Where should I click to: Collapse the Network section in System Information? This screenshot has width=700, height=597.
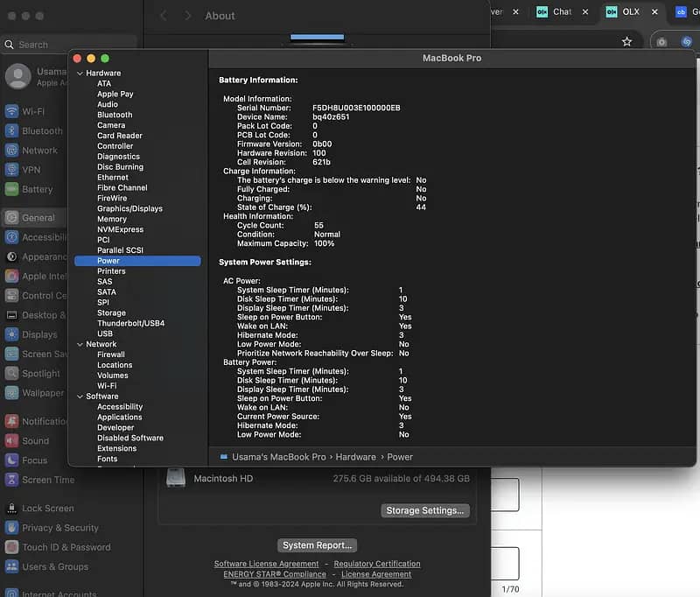click(x=80, y=345)
